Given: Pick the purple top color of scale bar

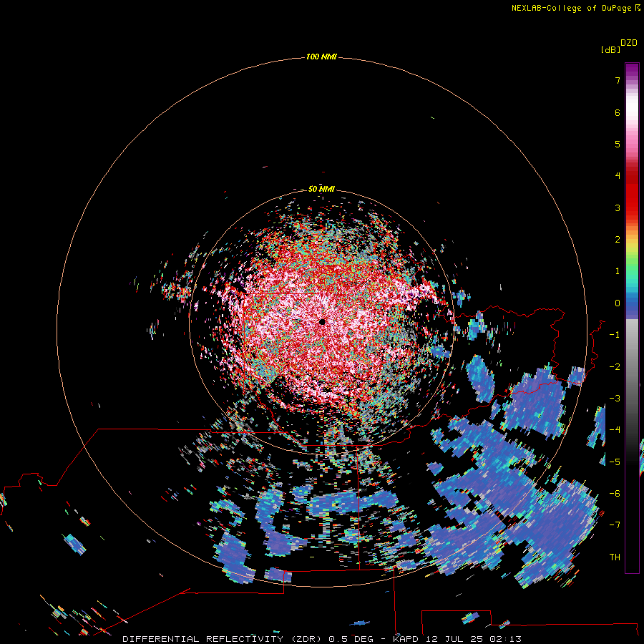Looking at the screenshot, I should pos(632,69).
